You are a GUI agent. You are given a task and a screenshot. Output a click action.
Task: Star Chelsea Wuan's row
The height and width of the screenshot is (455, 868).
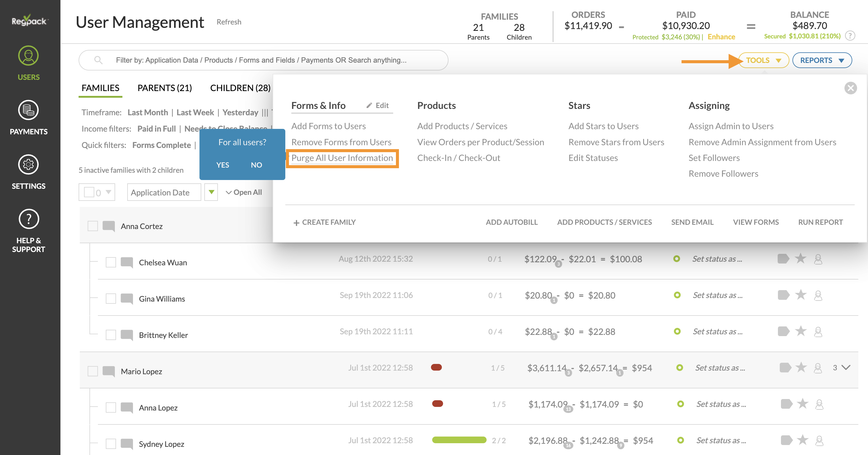pyautogui.click(x=801, y=258)
